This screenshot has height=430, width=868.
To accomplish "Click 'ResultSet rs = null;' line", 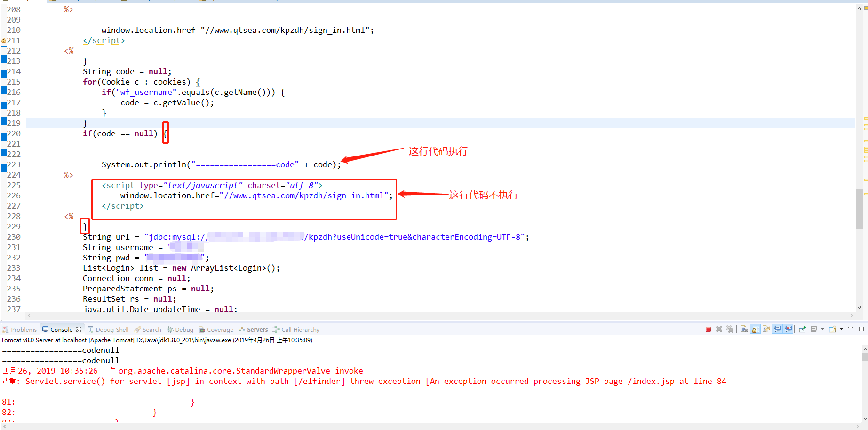I will point(129,299).
